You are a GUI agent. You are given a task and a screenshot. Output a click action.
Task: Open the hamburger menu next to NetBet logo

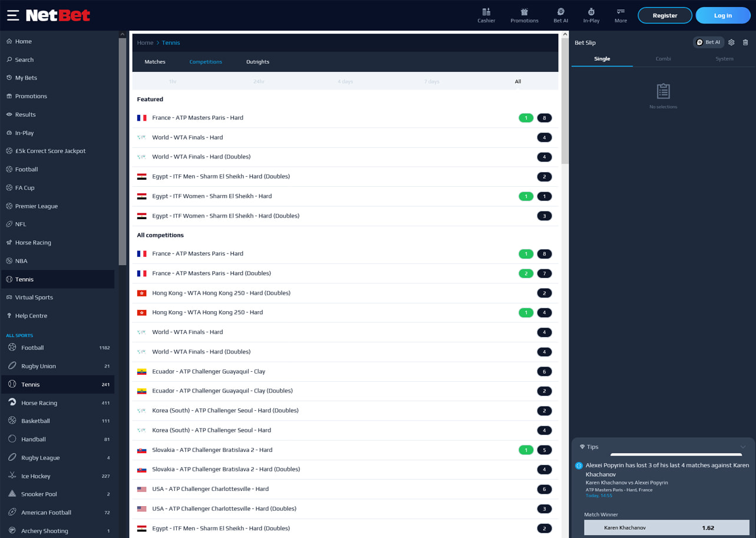(x=13, y=15)
